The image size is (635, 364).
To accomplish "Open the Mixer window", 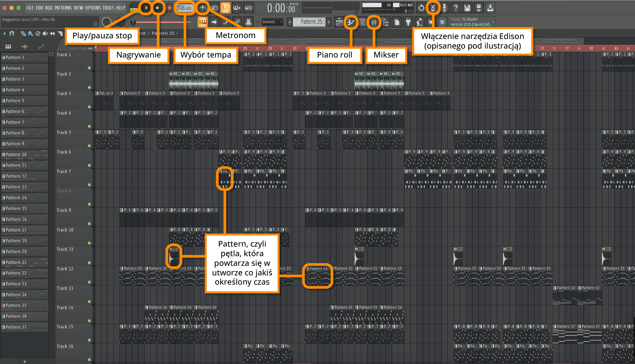I will [374, 22].
